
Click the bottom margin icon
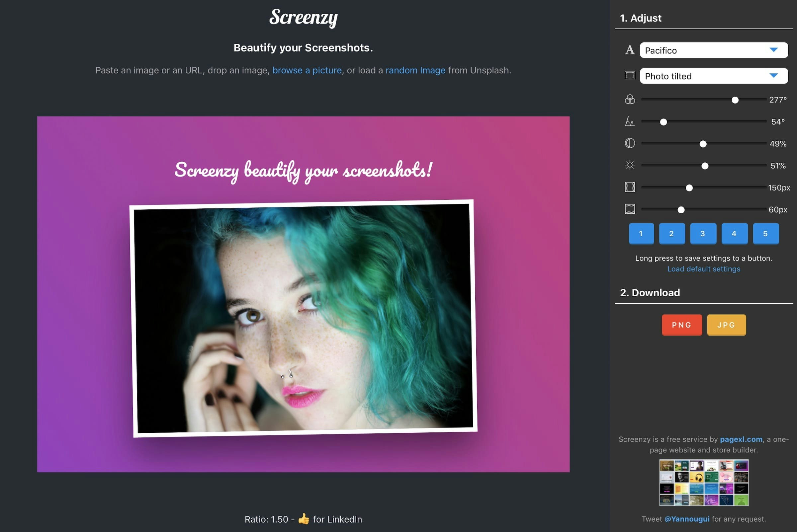click(x=630, y=210)
